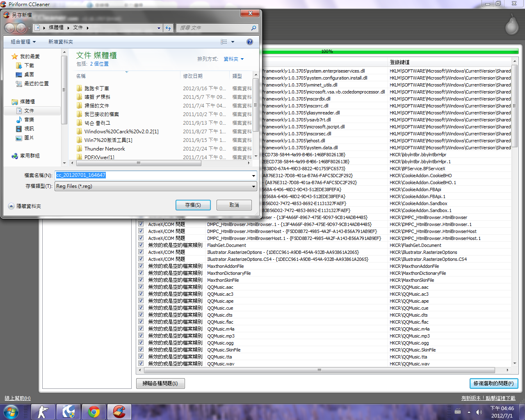Uncheck the MaxthonSkinFile row checkbox
This screenshot has width=525, height=420.
tap(141, 280)
